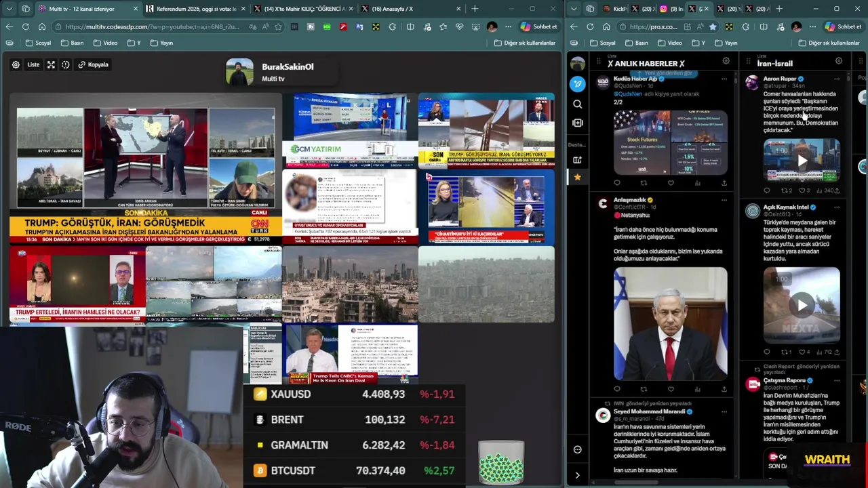
Task: Open extensions puzzle icon in right browser
Action: tap(746, 26)
